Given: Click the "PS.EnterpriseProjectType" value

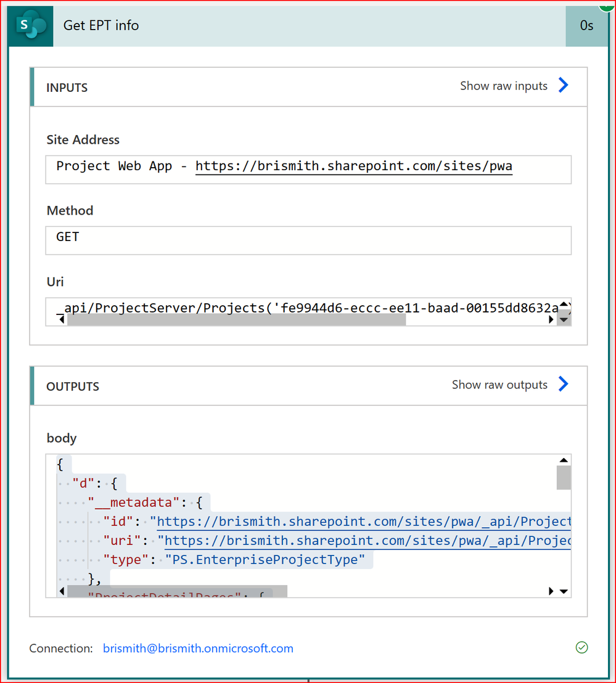Looking at the screenshot, I should [x=265, y=560].
